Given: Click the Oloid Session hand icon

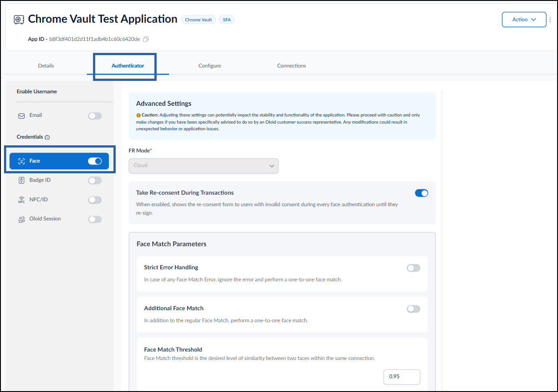Looking at the screenshot, I should (21, 219).
